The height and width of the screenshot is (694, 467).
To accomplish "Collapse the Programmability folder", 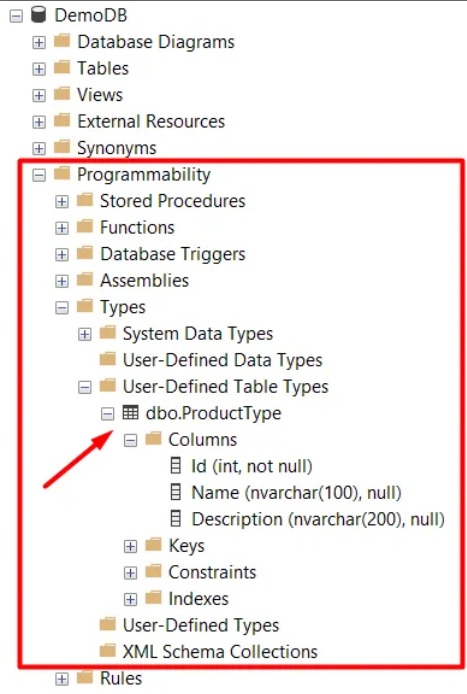I will (x=39, y=175).
